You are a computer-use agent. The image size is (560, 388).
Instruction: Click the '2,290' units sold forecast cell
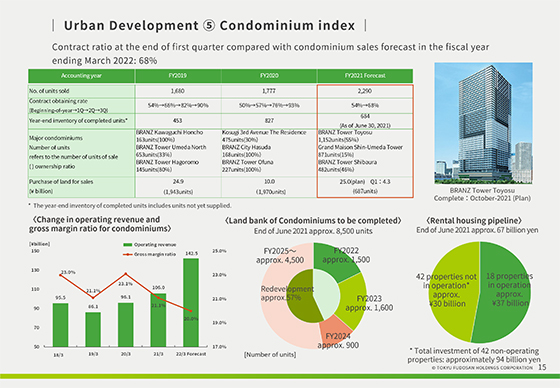(365, 91)
